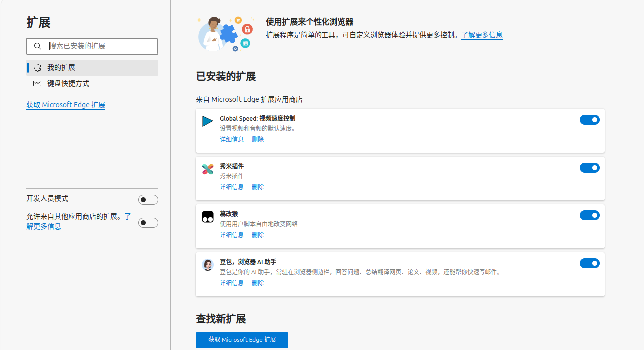Click the magnifier icon in search box
Viewport: 644px width, 350px height.
[38, 46]
